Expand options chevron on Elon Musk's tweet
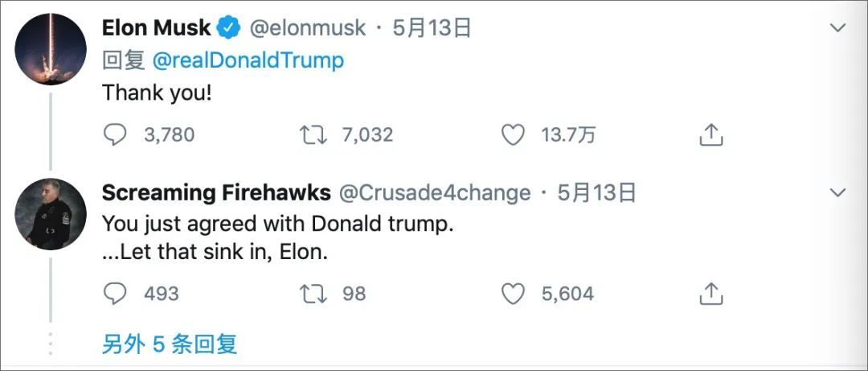Viewport: 868px width, 371px height. pos(837,29)
